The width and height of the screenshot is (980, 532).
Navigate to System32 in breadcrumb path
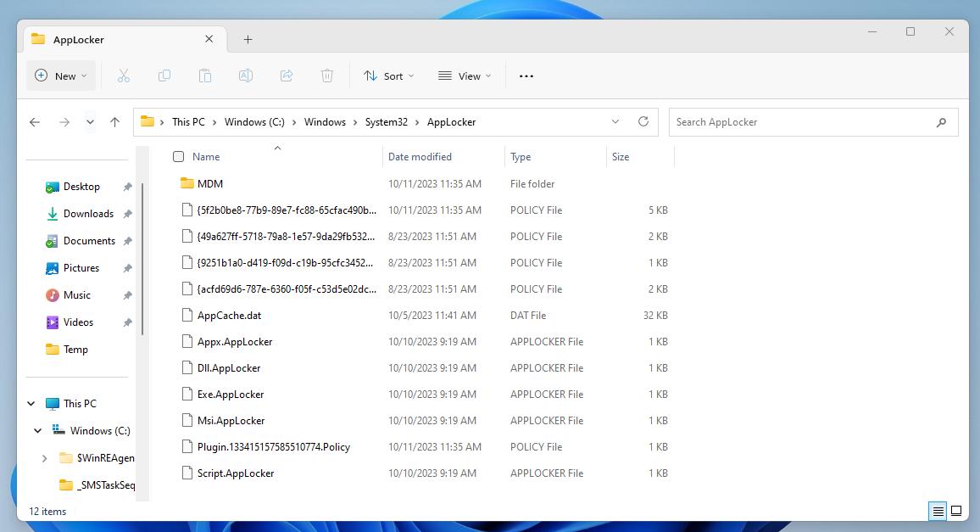click(x=387, y=122)
